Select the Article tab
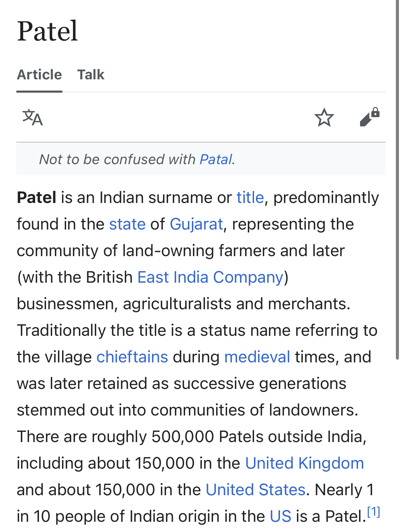Screen dimensions: 402x532 (x=40, y=75)
